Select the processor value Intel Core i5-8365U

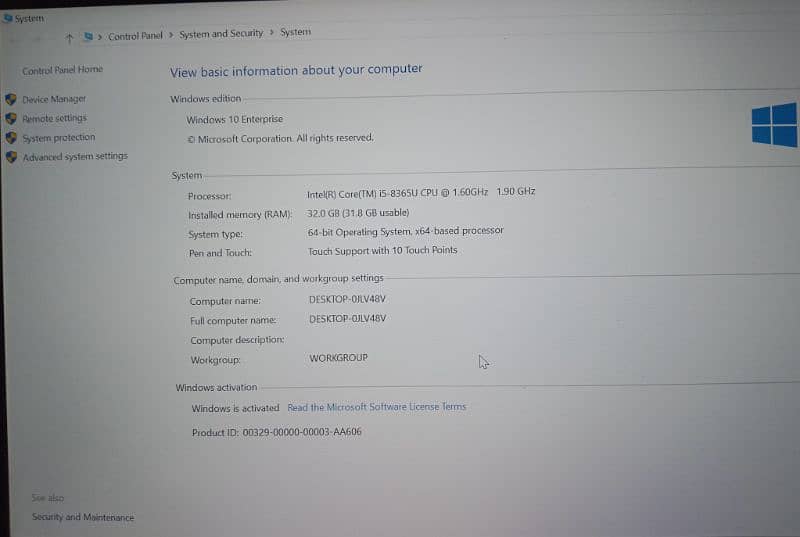click(421, 193)
